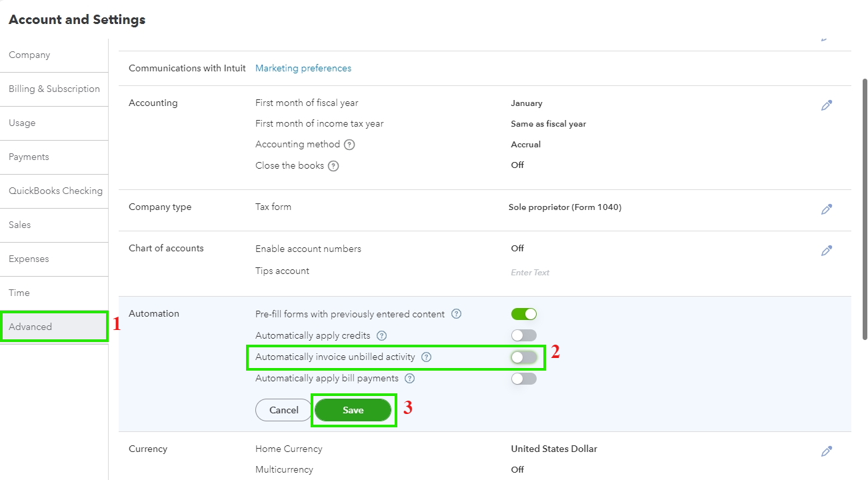This screenshot has width=868, height=480.
Task: Open the Expenses settings section
Action: 29,259
